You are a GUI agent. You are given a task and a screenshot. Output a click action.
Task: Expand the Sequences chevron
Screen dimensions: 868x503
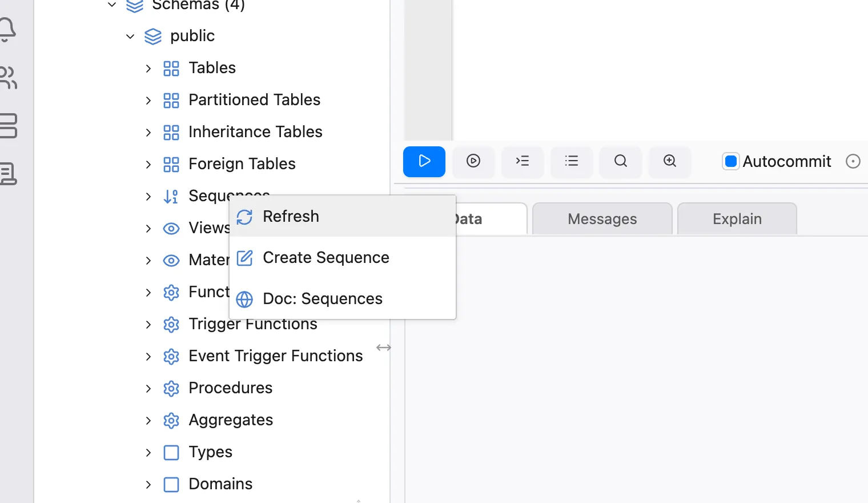[148, 197]
